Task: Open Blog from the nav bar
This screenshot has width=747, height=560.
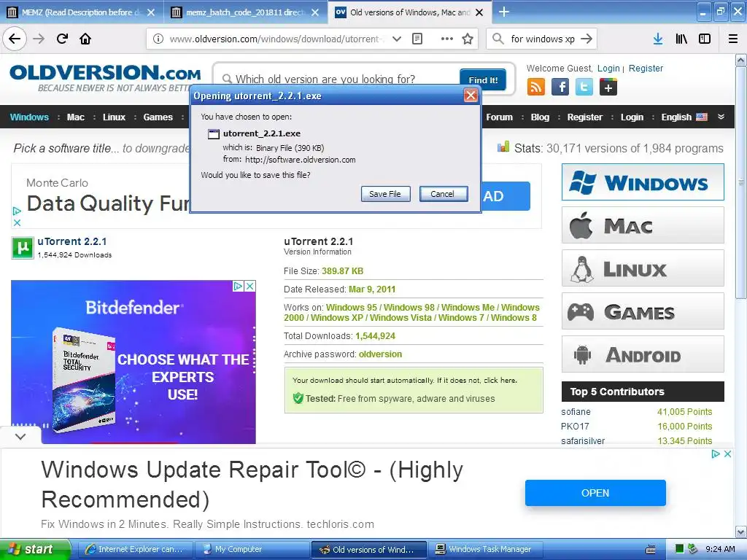Action: [x=541, y=117]
